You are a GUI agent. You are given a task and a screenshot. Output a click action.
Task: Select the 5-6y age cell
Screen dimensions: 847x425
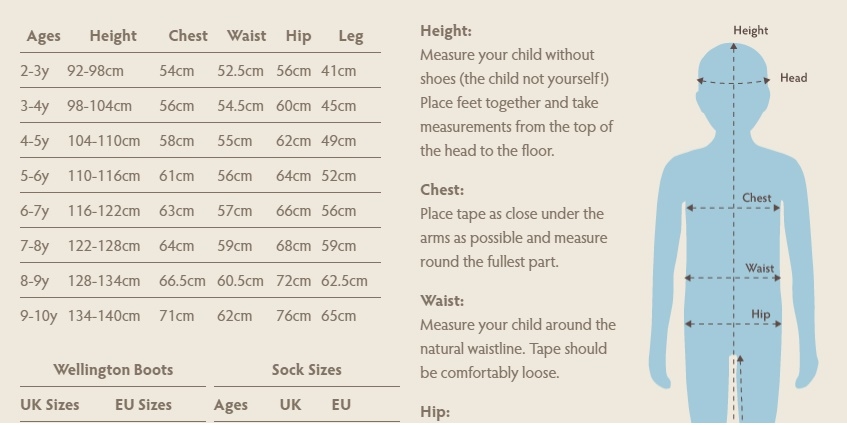click(x=35, y=177)
